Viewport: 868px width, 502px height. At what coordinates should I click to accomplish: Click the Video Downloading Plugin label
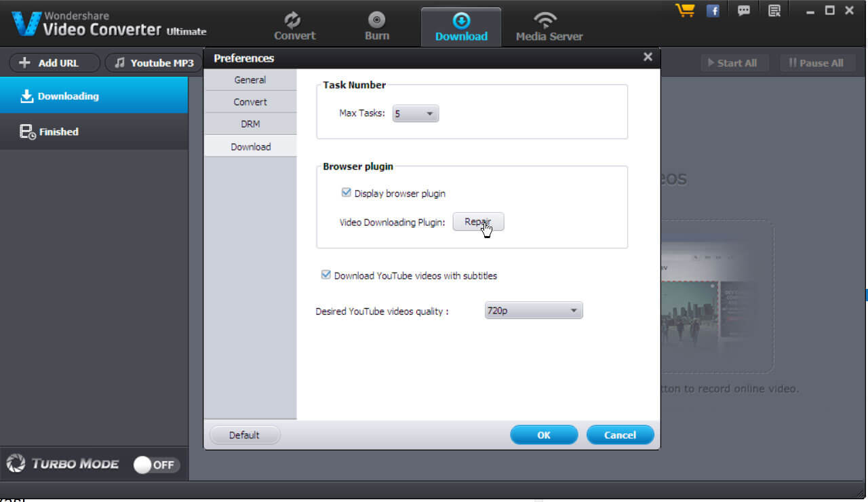(x=392, y=223)
